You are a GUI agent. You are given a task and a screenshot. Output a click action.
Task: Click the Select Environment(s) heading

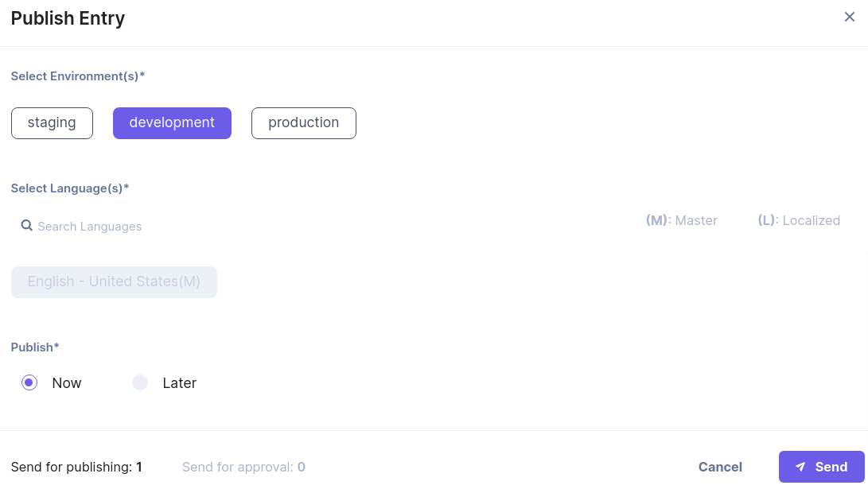(77, 76)
